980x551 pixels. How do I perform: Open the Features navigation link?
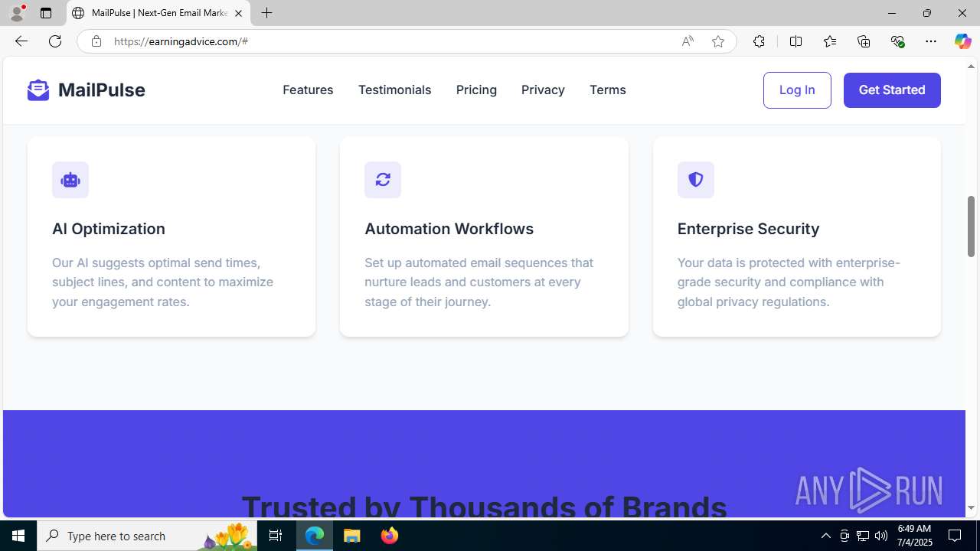(x=308, y=90)
